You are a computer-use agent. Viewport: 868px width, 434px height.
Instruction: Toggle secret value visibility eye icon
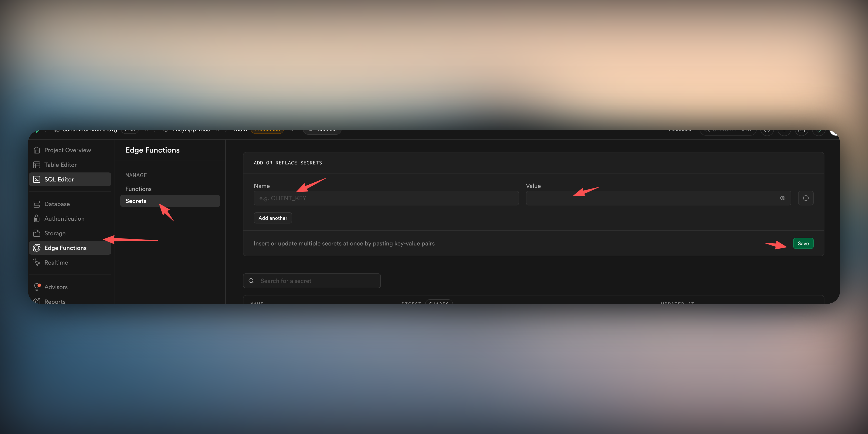point(782,198)
